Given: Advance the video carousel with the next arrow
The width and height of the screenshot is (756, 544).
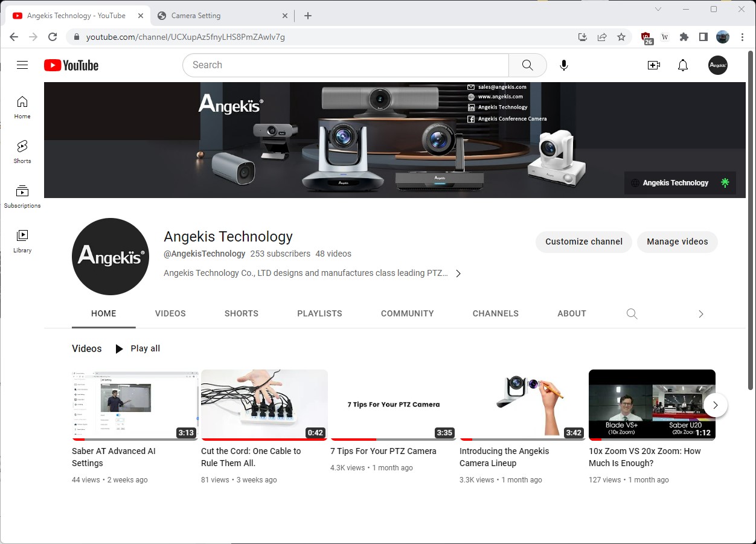Looking at the screenshot, I should coord(715,405).
